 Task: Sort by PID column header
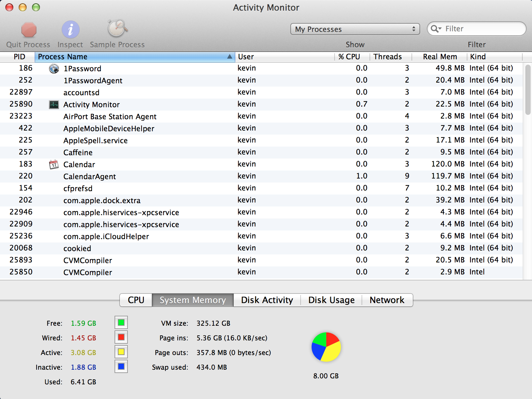click(x=17, y=57)
